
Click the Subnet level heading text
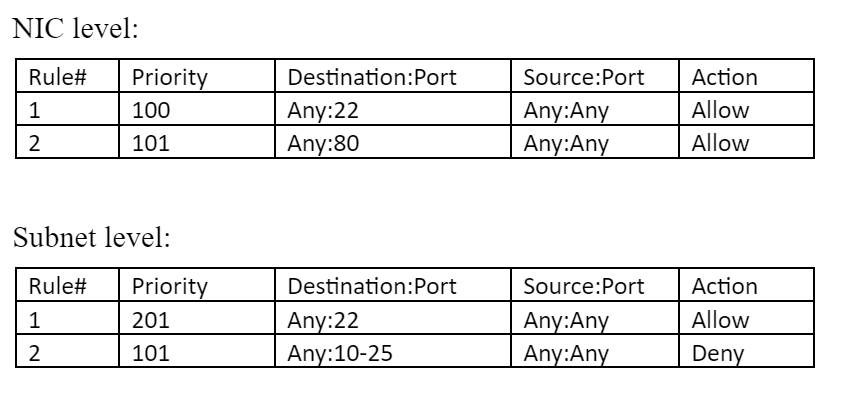click(91, 238)
